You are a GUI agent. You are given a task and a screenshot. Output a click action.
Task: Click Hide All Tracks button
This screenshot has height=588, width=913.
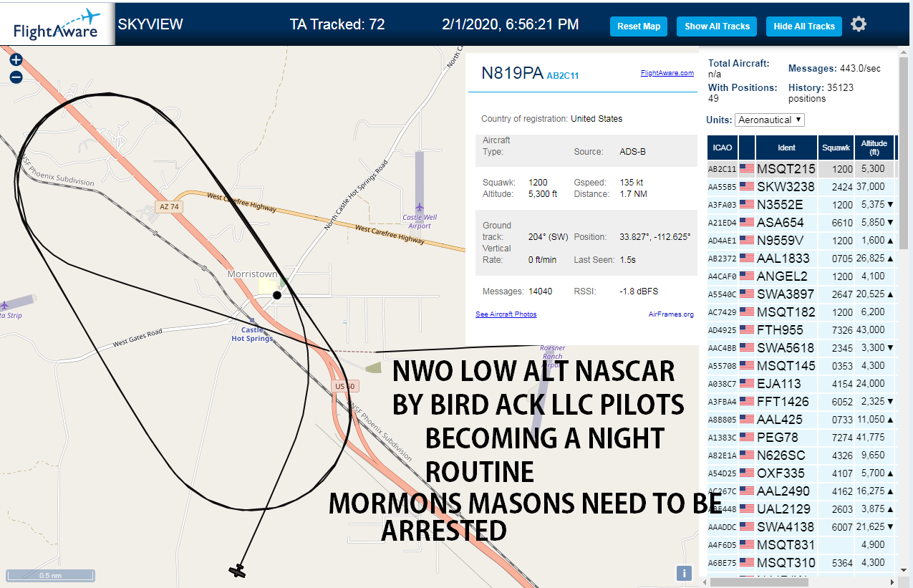coord(804,26)
